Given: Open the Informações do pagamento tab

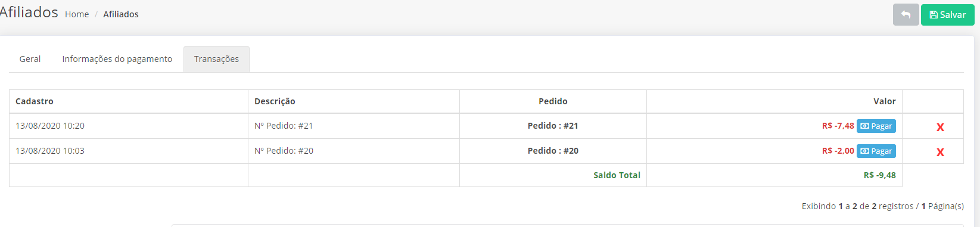Looking at the screenshot, I should [117, 59].
